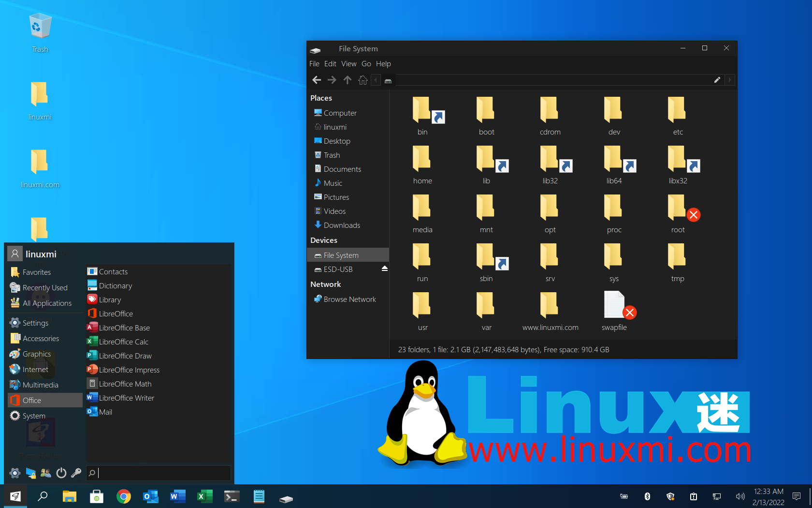This screenshot has height=508, width=812.
Task: Click the lock screen key icon
Action: click(76, 473)
